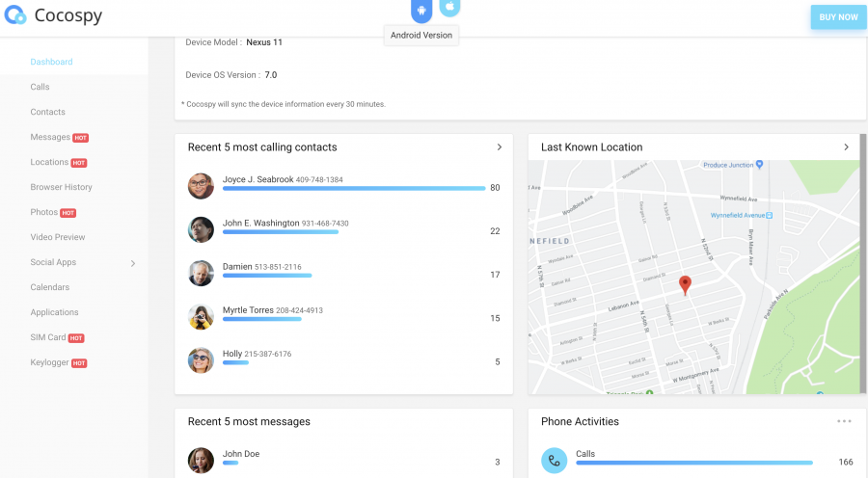Open Applications in the sidebar
This screenshot has height=478, width=868.
click(x=54, y=312)
